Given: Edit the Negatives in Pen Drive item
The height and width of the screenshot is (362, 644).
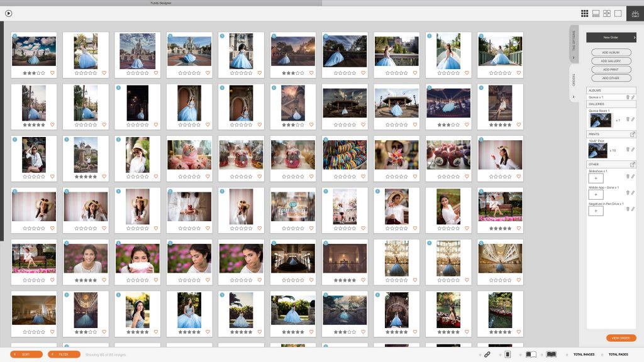Looking at the screenshot, I should [x=633, y=209].
